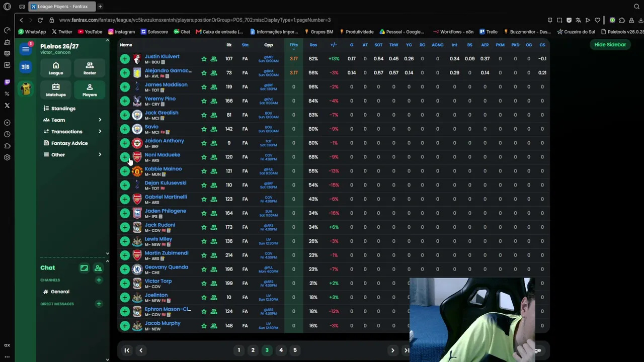Image resolution: width=644 pixels, height=362 pixels.
Task: Sort the table by Ros column
Action: [313, 45]
